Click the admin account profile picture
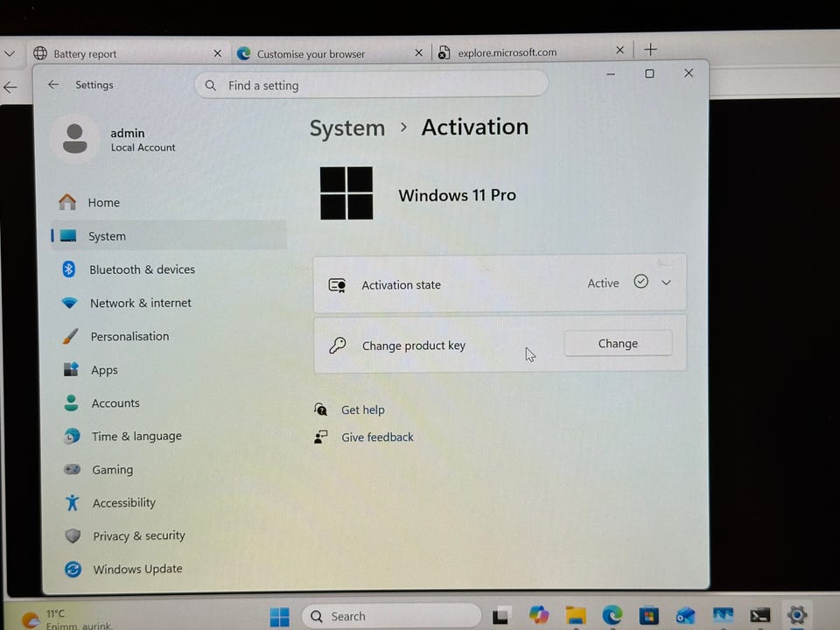 [x=75, y=139]
